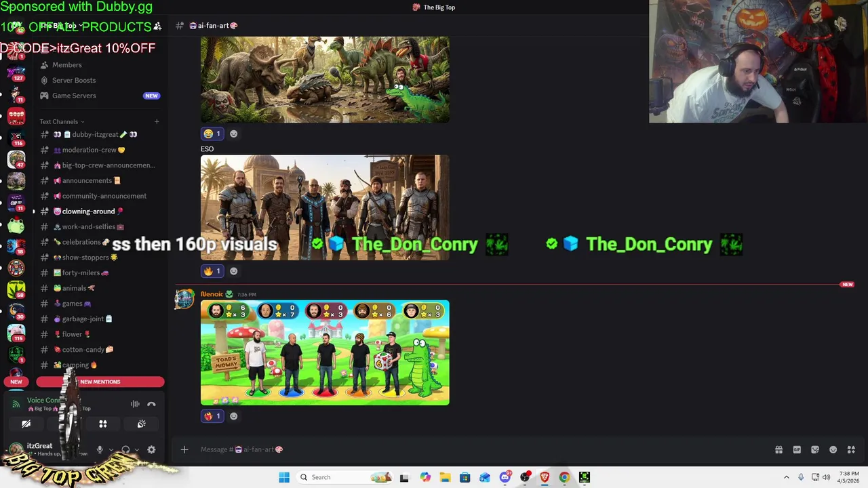
Task: Open Discord from the taskbar
Action: pos(505,477)
